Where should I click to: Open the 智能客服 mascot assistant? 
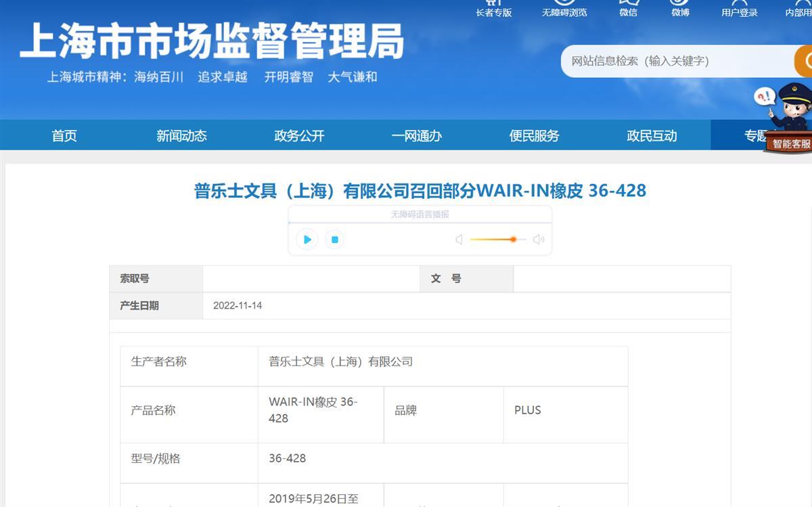(790, 118)
